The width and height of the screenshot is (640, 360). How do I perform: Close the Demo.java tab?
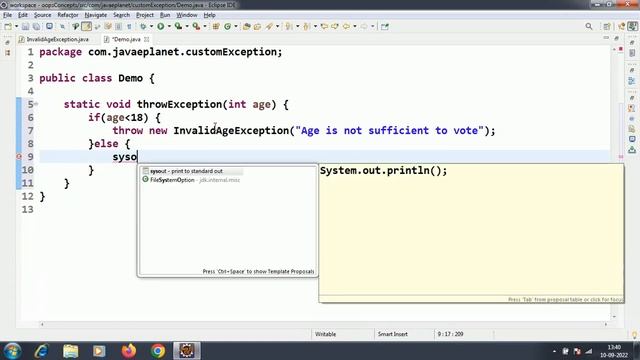pyautogui.click(x=147, y=39)
